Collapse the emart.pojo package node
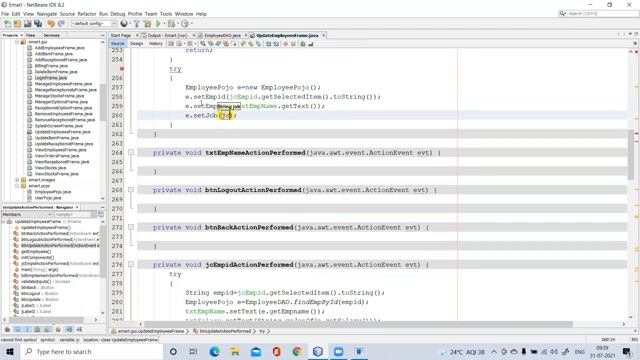This screenshot has height=360, width=640. pyautogui.click(x=17, y=186)
